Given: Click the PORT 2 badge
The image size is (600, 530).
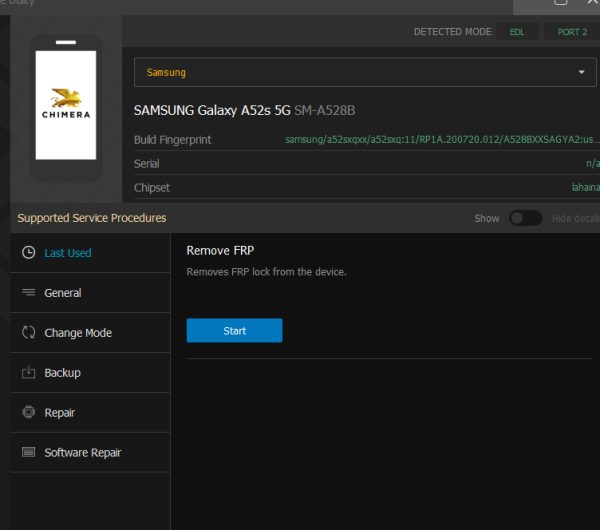Looking at the screenshot, I should [572, 32].
